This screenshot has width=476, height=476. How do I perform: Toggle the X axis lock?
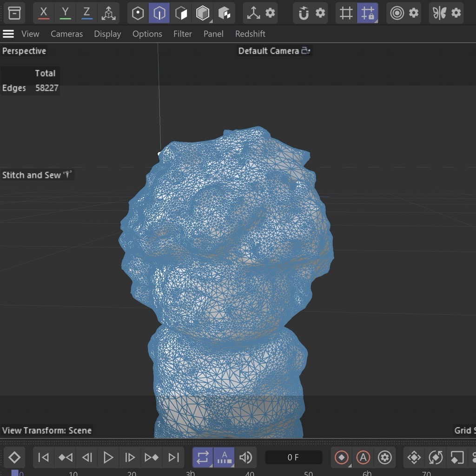pyautogui.click(x=44, y=13)
